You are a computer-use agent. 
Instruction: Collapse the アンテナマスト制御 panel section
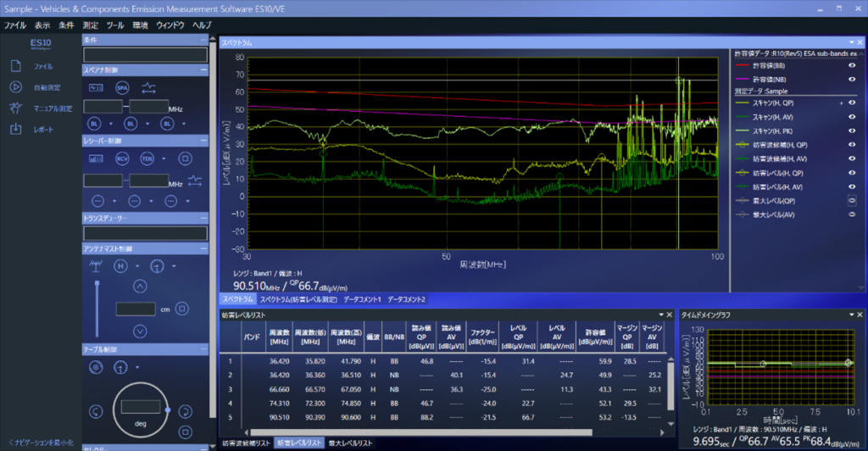point(203,248)
